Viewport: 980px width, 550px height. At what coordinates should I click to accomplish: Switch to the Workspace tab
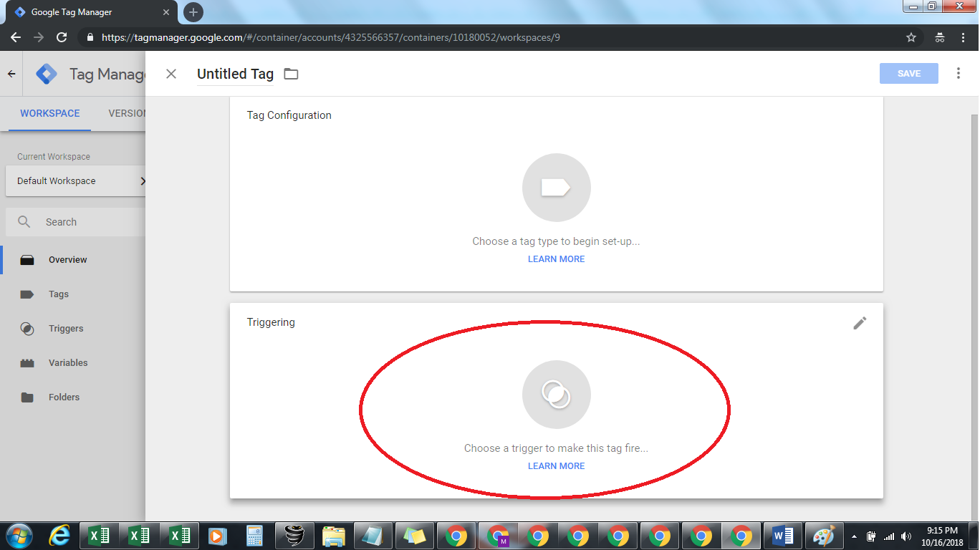tap(50, 113)
